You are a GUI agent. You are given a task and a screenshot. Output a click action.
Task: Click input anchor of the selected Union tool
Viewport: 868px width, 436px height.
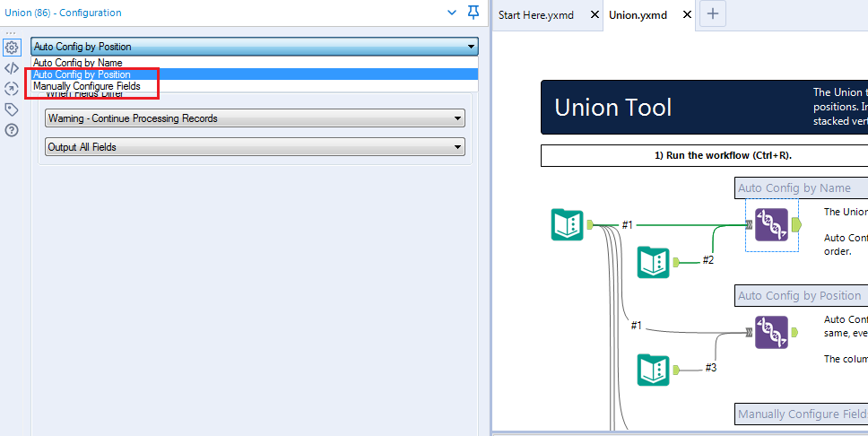[749, 224]
